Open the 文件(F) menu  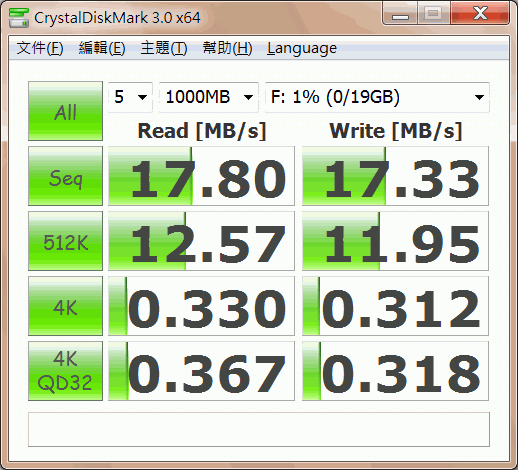pos(40,48)
